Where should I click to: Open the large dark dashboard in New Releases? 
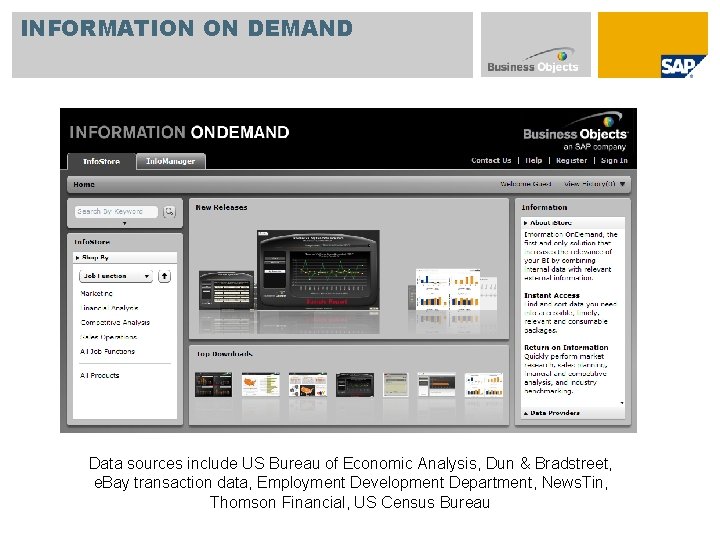318,270
